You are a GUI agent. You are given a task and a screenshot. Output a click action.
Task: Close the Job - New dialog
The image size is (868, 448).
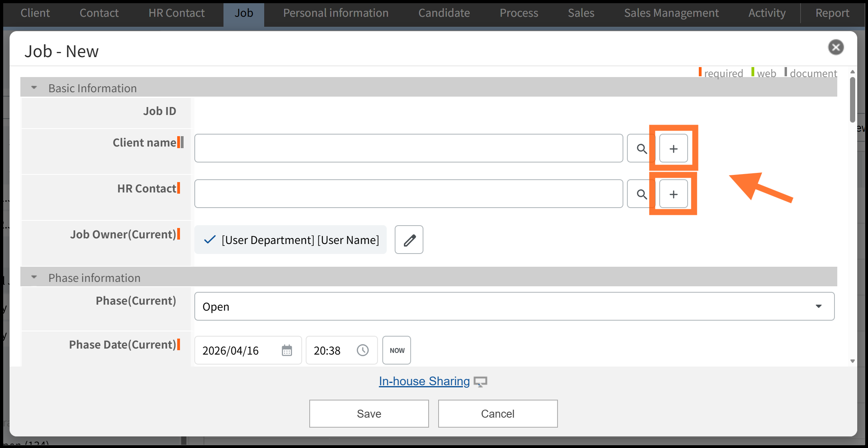[836, 48]
